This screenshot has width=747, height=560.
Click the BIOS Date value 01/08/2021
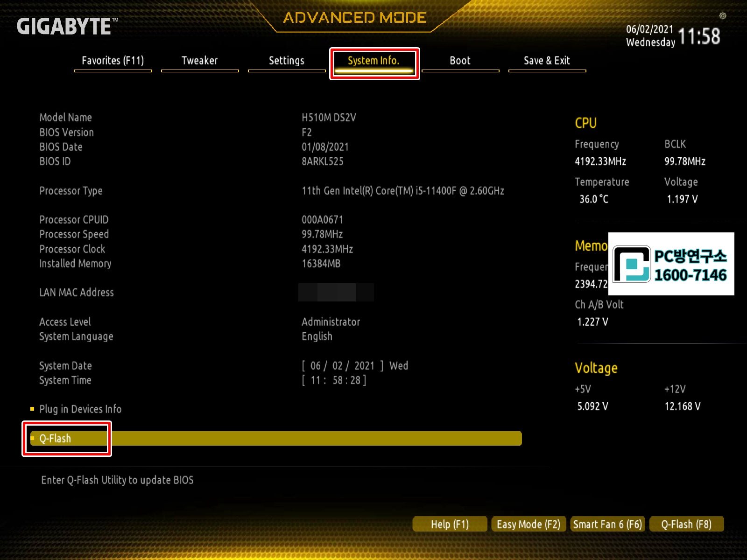click(x=325, y=147)
